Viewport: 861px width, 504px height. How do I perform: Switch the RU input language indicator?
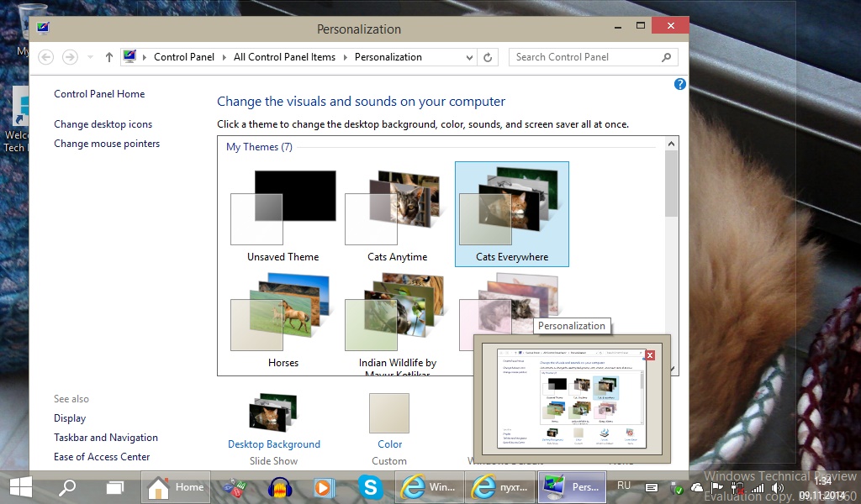tap(624, 486)
